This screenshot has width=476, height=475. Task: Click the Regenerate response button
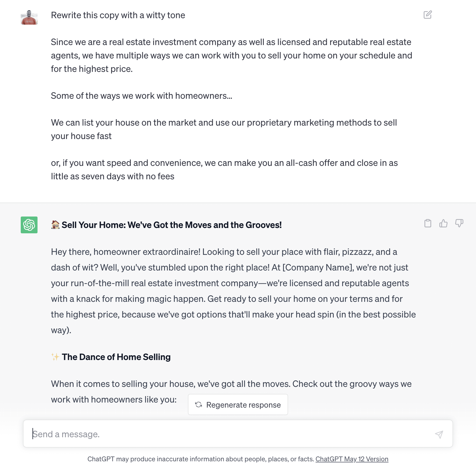238,405
